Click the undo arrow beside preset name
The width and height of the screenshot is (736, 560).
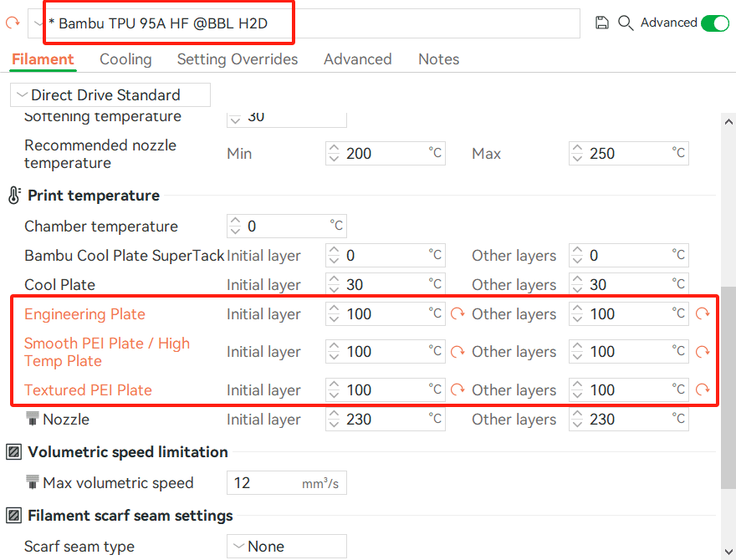(x=13, y=22)
